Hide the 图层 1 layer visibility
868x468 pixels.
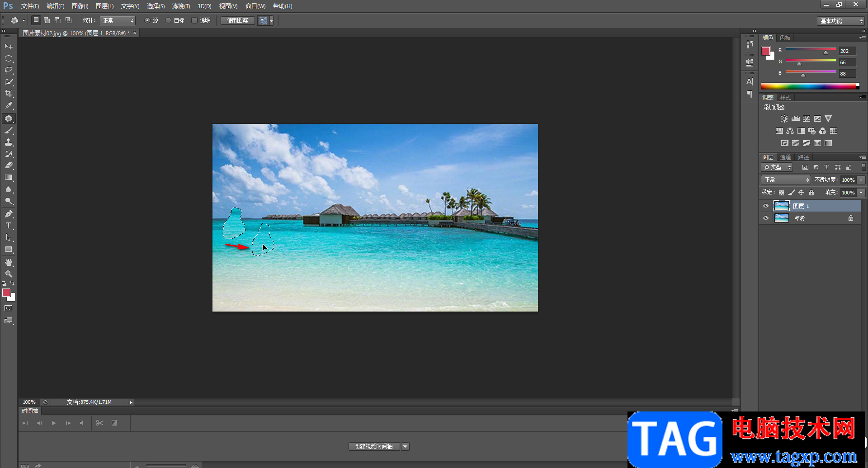pyautogui.click(x=766, y=206)
